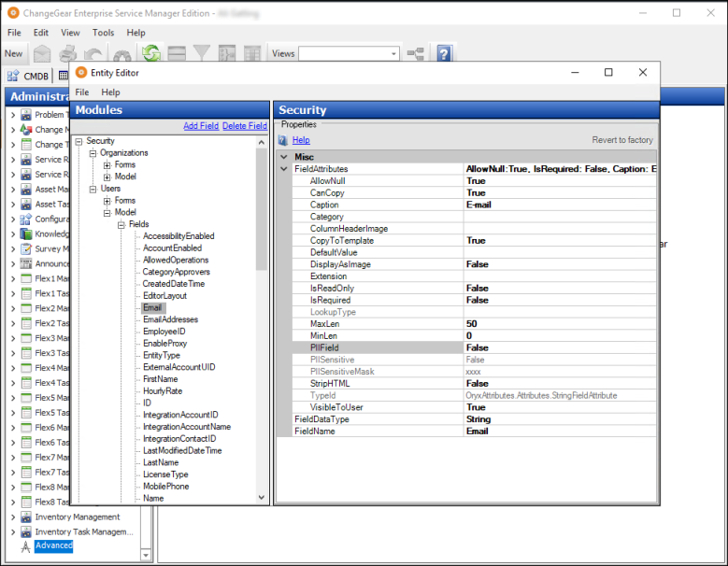This screenshot has height=566, width=728.
Task: Click the Advanced compass icon in sidebar
Action: pos(26,546)
